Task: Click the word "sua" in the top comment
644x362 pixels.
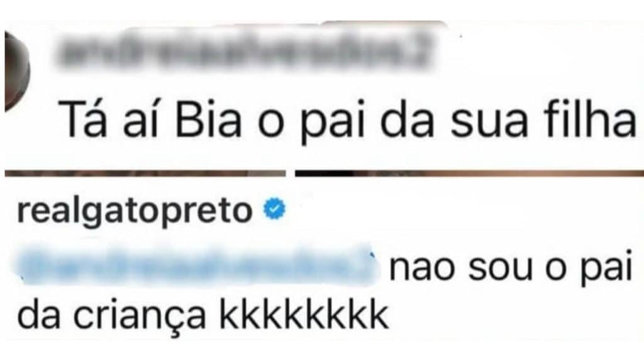Action: 489,123
